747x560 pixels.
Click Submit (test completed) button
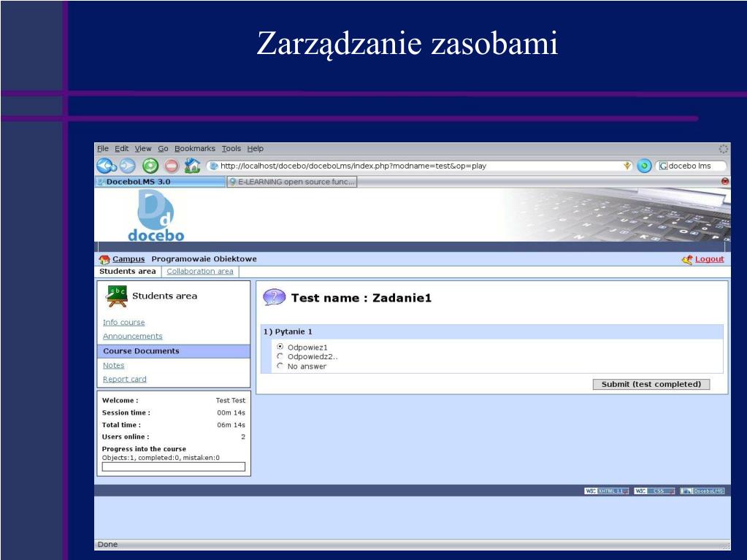tap(651, 384)
